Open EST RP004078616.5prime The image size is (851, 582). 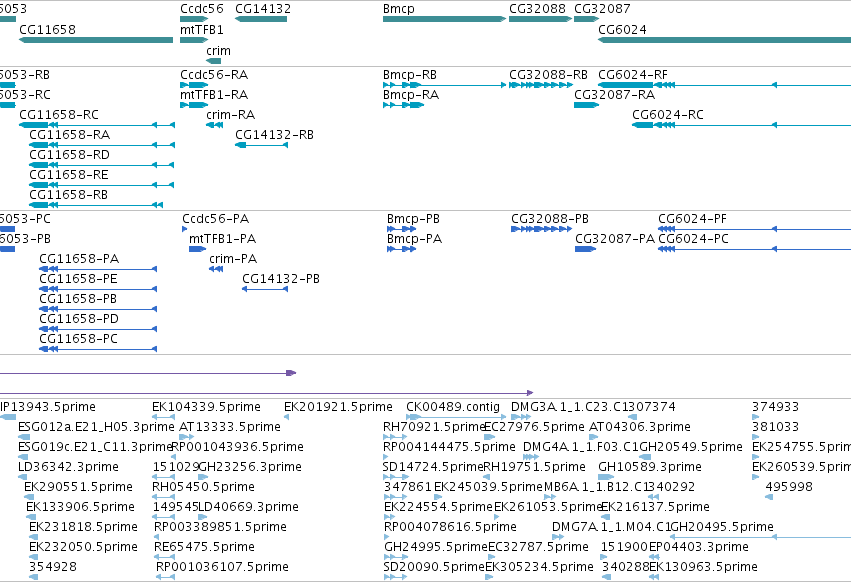click(387, 537)
